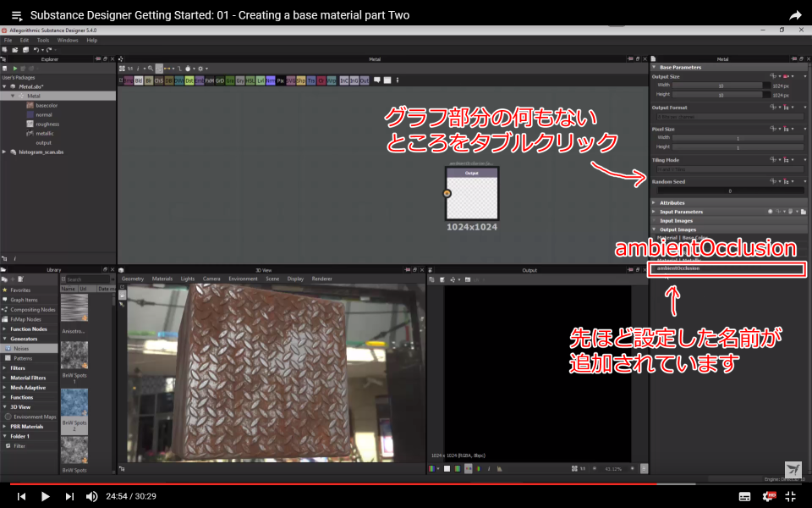Share the video with arrow icon
Viewport: 812px width, 508px height.
pyautogui.click(x=795, y=15)
